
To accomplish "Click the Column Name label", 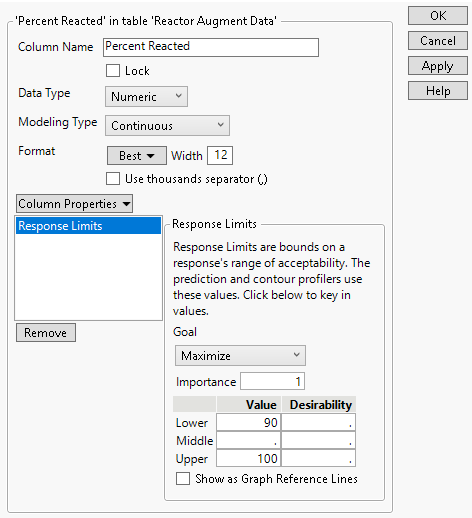I will click(56, 47).
